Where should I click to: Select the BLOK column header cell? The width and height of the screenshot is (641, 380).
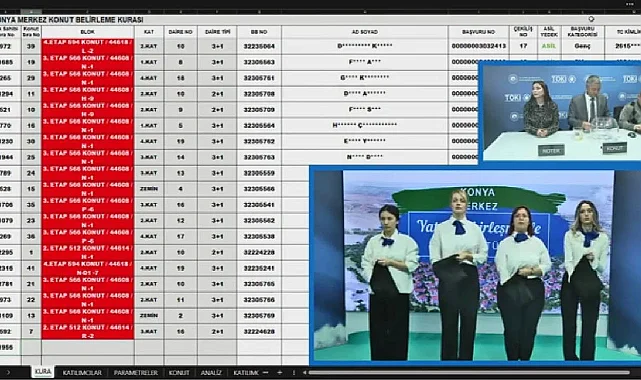coord(87,32)
